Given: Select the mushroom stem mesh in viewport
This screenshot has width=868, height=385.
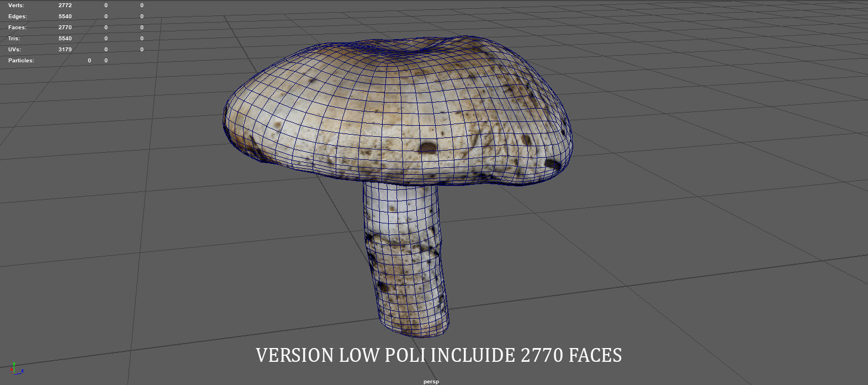Looking at the screenshot, I should point(406,259).
